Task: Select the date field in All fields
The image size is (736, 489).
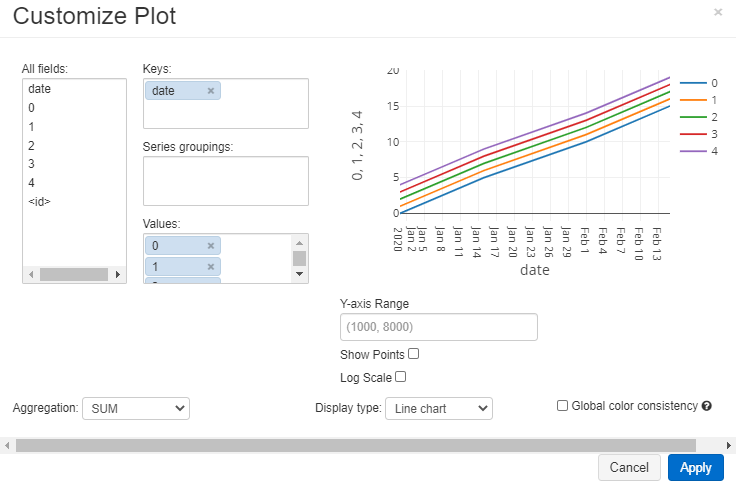Action: [39, 89]
